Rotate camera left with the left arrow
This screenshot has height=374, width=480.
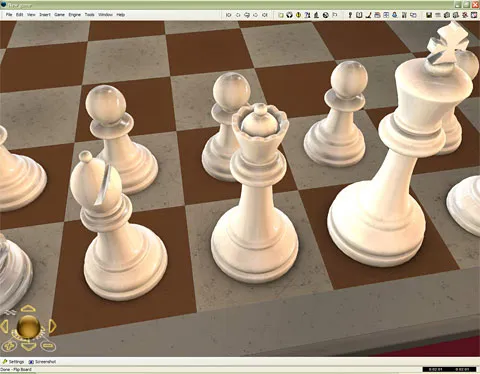click(4, 326)
